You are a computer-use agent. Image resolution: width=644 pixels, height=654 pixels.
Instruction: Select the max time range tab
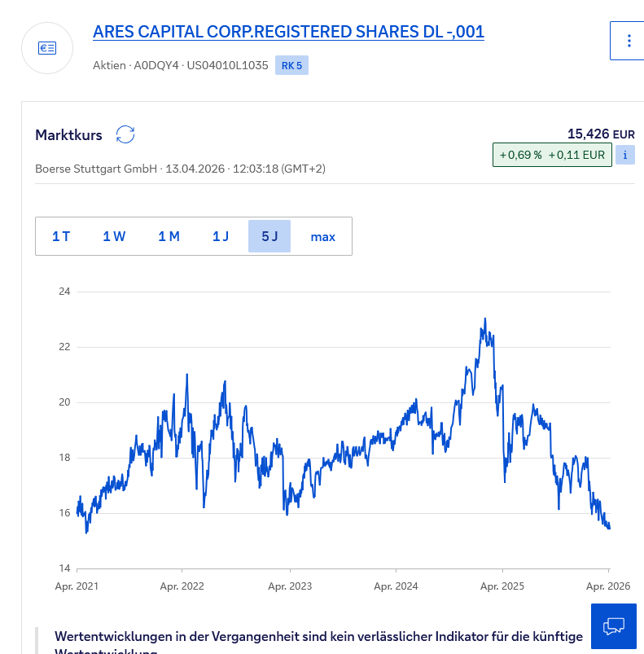click(322, 236)
